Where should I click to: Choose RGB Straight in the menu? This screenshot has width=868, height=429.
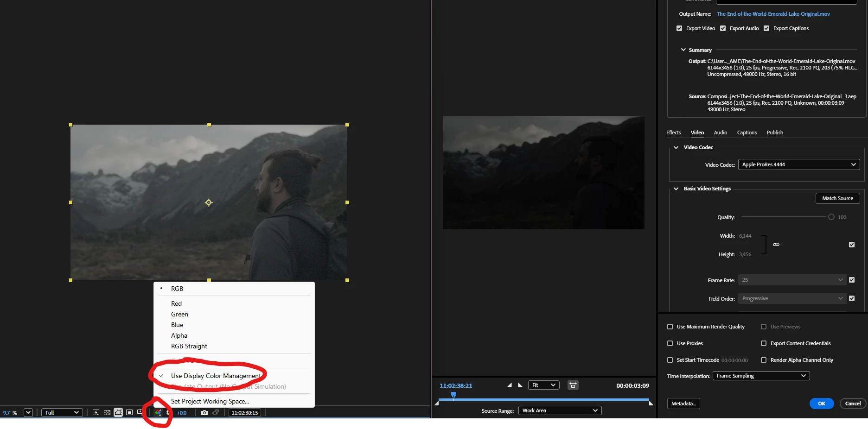coord(234,346)
